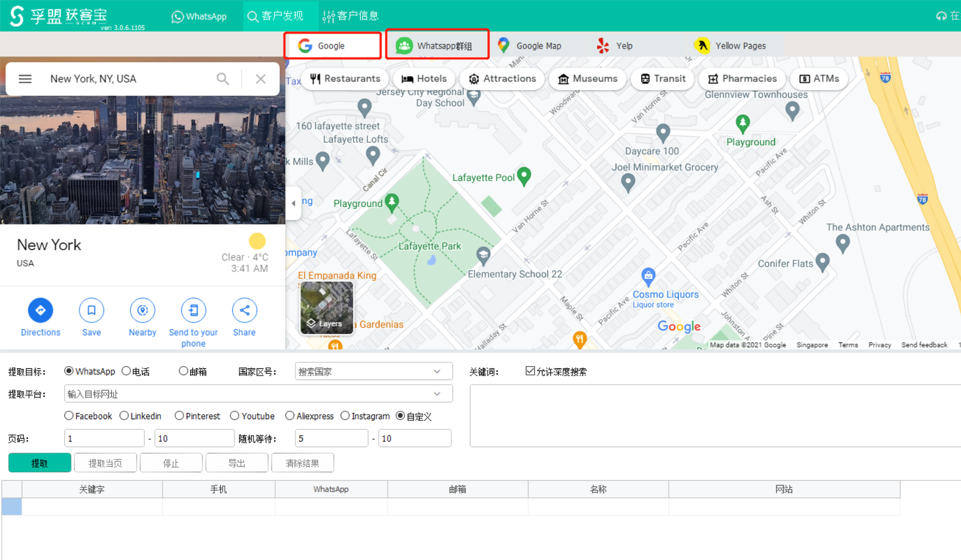Select the 邮箱 extraction target radio button
This screenshot has width=961, height=560.
coord(183,371)
